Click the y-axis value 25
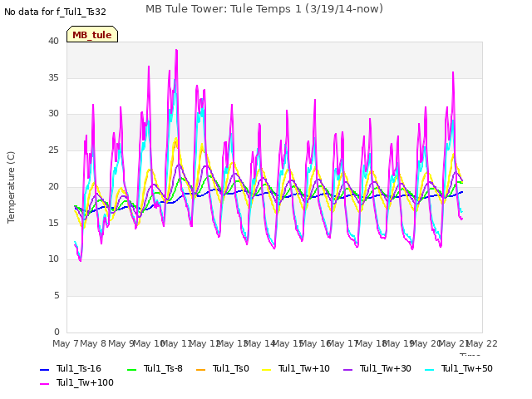Image resolution: width=532 pixels, height=399 pixels. (x=53, y=150)
